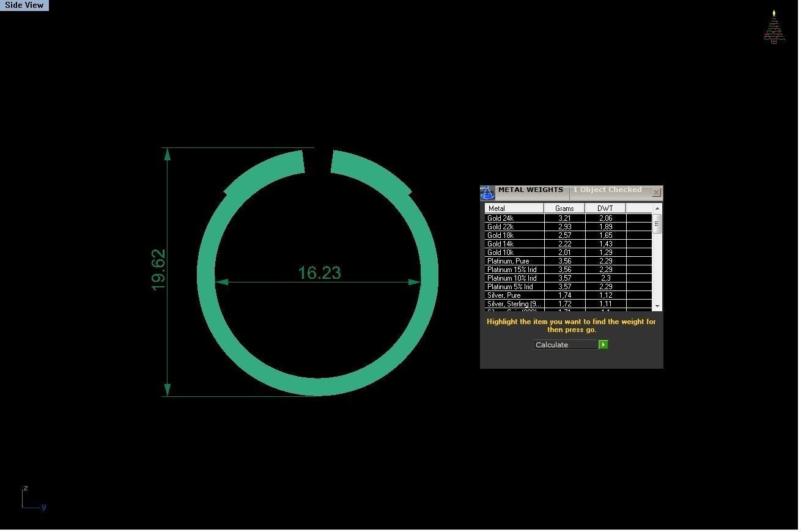This screenshot has height=532, width=801.
Task: Click the 16.23 inner diameter dimension
Action: pos(319,273)
